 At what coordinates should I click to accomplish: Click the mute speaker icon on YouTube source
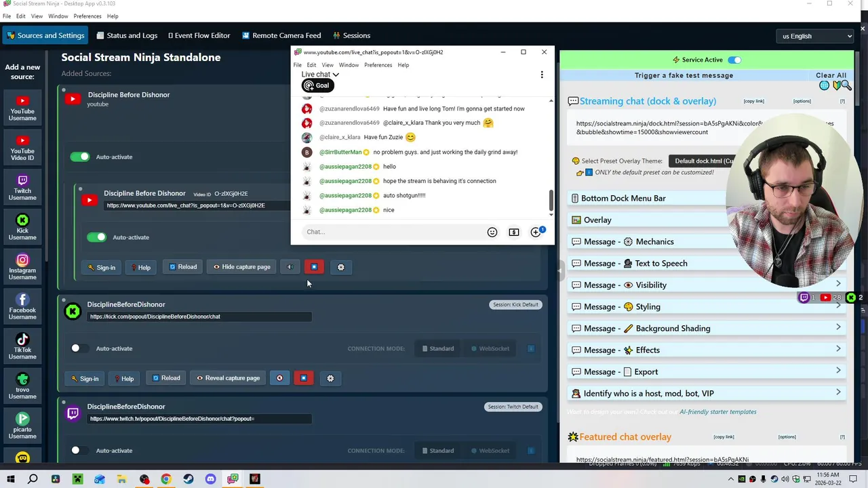[x=290, y=267]
